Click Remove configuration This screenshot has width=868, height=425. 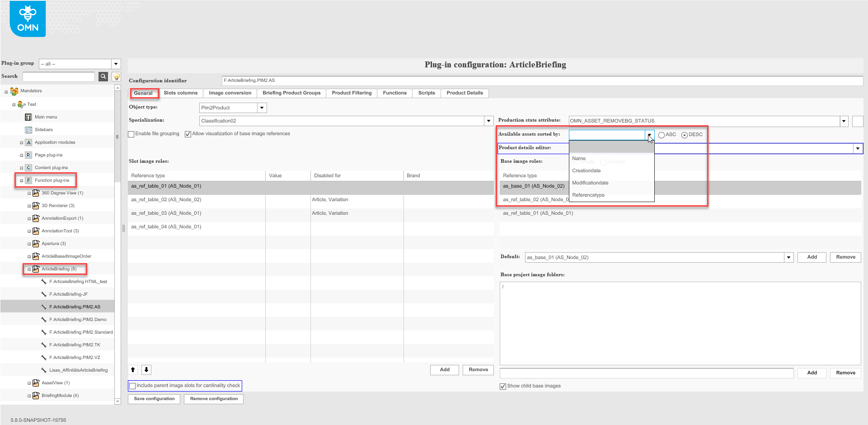[213, 399]
